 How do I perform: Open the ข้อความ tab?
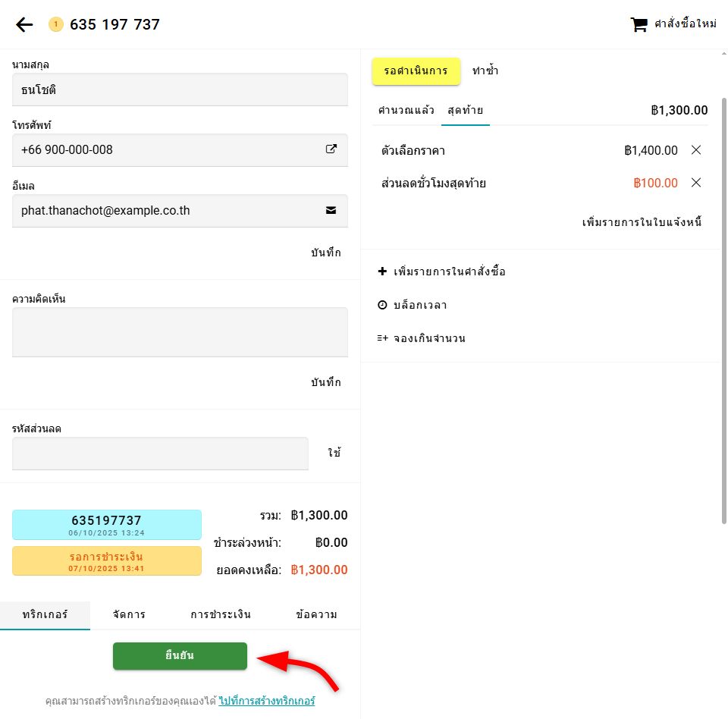316,614
